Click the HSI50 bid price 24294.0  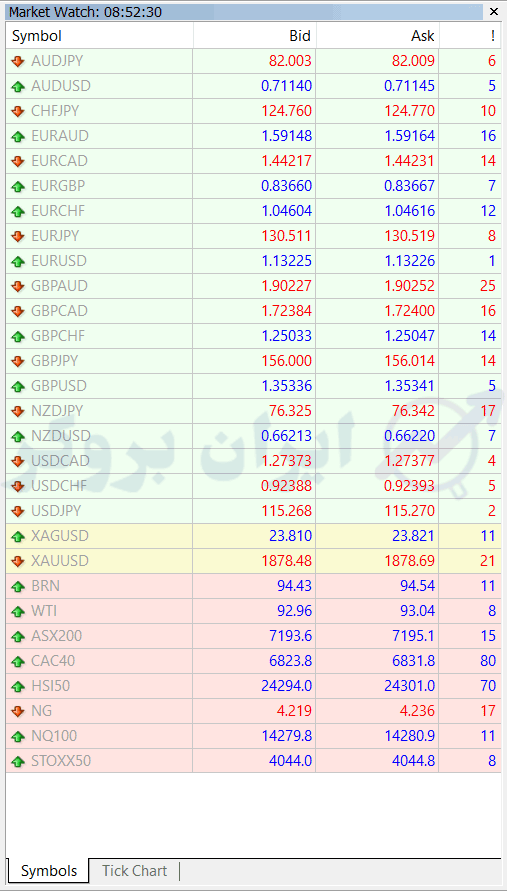286,686
